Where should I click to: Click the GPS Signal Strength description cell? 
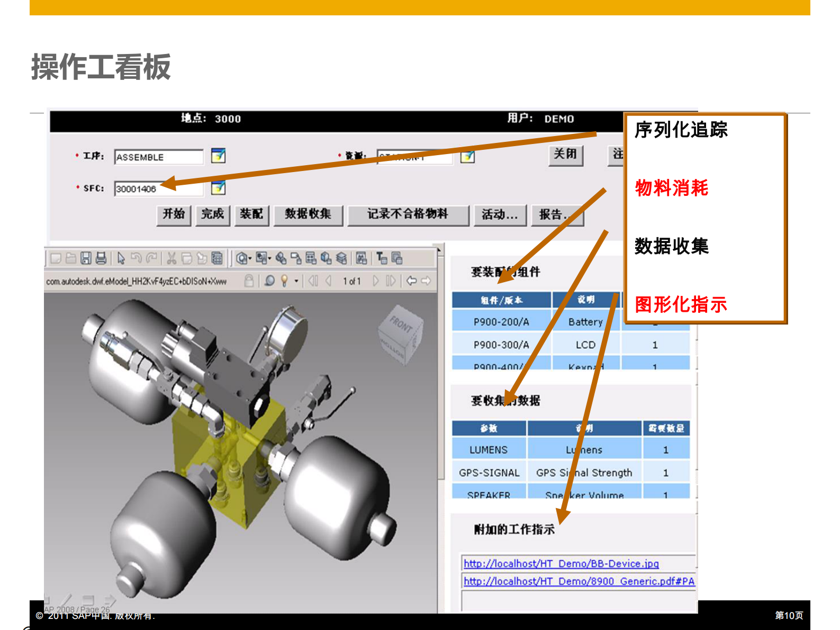click(x=584, y=473)
